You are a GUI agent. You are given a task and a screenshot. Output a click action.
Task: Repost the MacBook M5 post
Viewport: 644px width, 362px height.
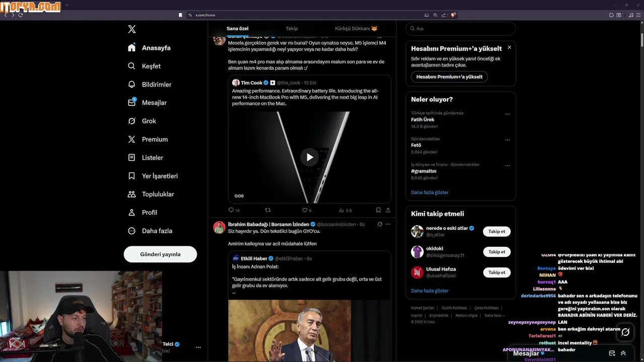pos(268,210)
